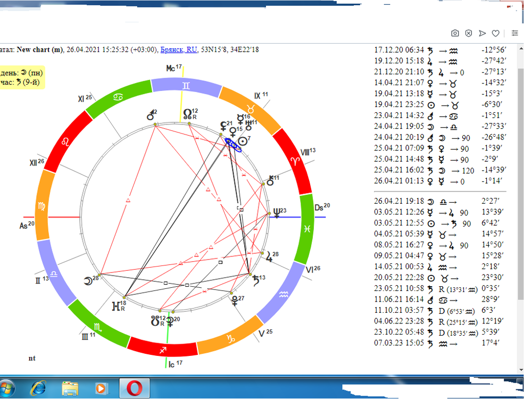Viewport: 532px width, 399px height.
Task: Open the Брянск, RU location link
Action: (178, 49)
